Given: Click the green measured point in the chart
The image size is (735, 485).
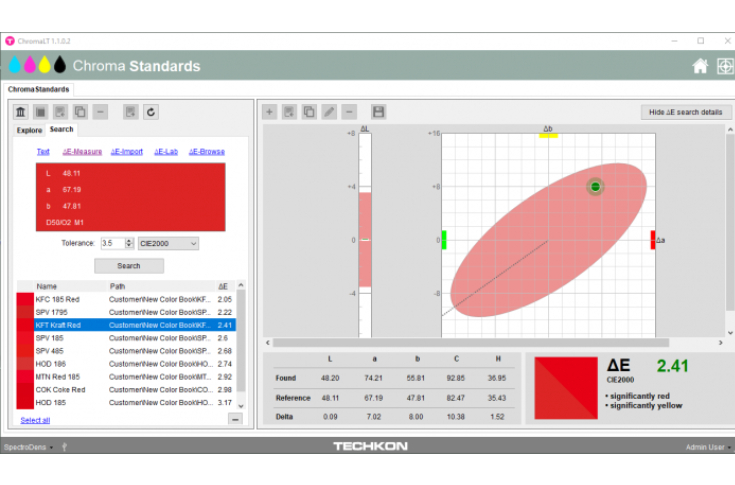Looking at the screenshot, I should point(595,187).
